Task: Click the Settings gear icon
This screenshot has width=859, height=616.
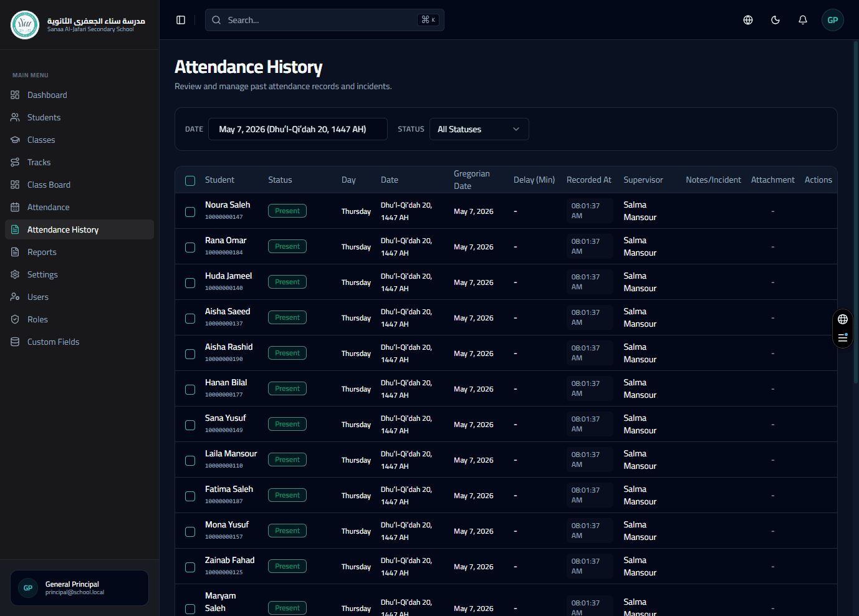Action: [15, 274]
